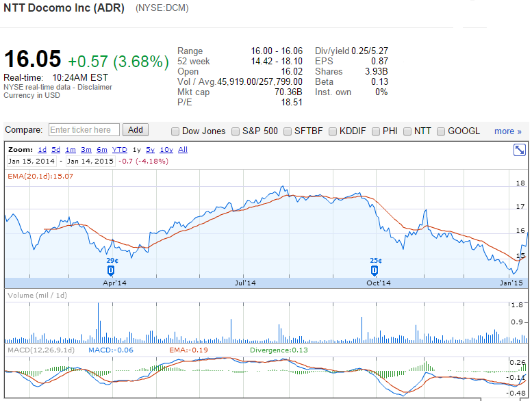This screenshot has width=532, height=401.
Task: Click the Apr'14 label on timeline
Action: pyautogui.click(x=114, y=283)
